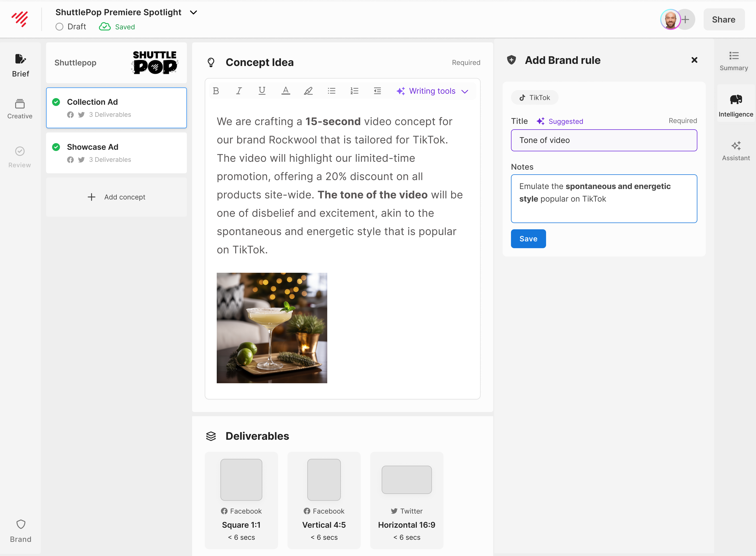The width and height of the screenshot is (756, 556).
Task: Open the Summary tab
Action: click(733, 61)
